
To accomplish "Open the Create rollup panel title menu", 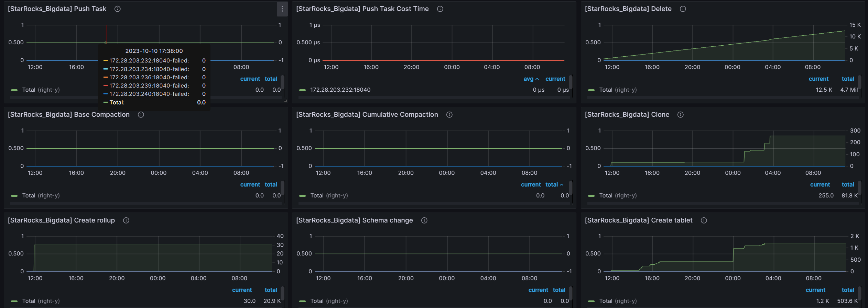I will click(x=61, y=220).
